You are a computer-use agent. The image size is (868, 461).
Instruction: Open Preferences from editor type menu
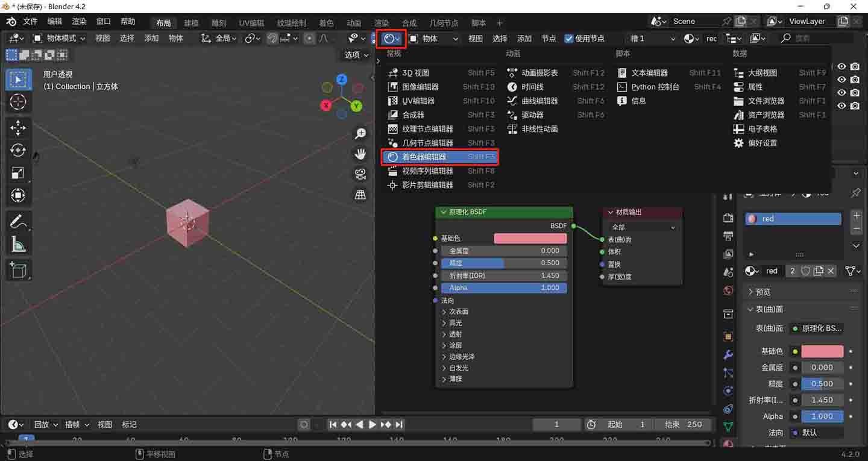click(779, 143)
